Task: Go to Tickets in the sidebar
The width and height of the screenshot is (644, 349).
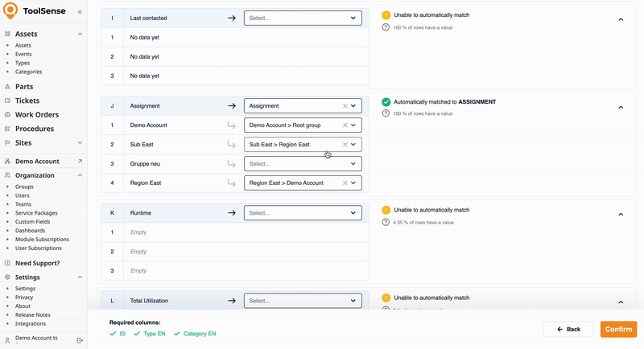Action: [27, 101]
